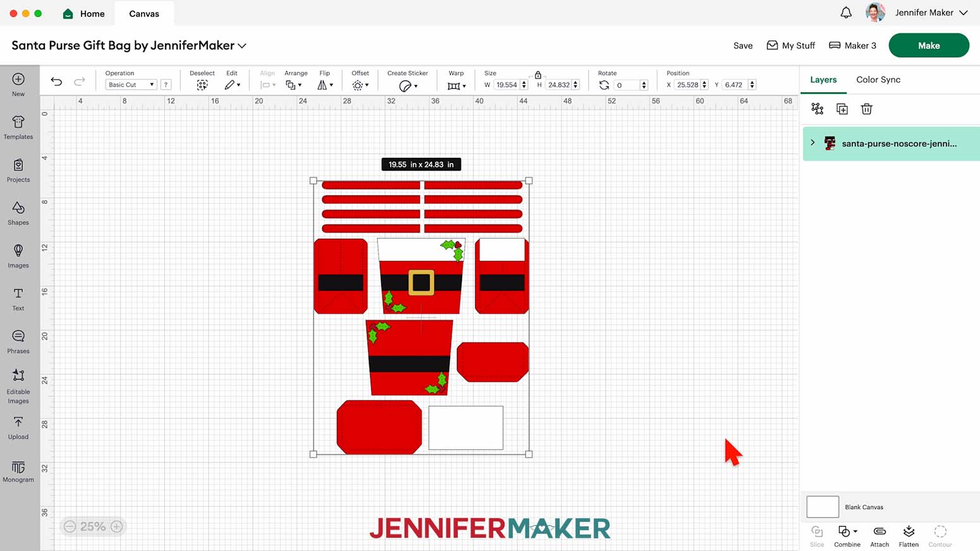Click the Y position input field
The width and height of the screenshot is (980, 551).
(x=735, y=85)
